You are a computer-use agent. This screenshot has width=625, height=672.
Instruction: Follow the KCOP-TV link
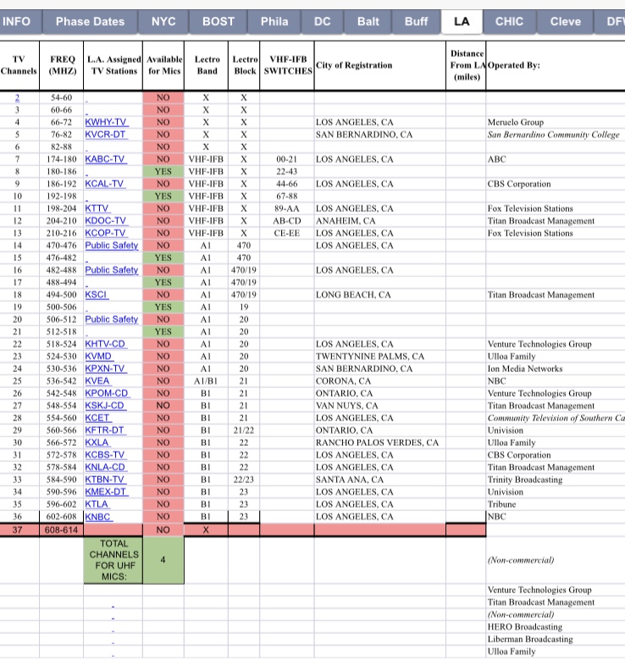(106, 233)
